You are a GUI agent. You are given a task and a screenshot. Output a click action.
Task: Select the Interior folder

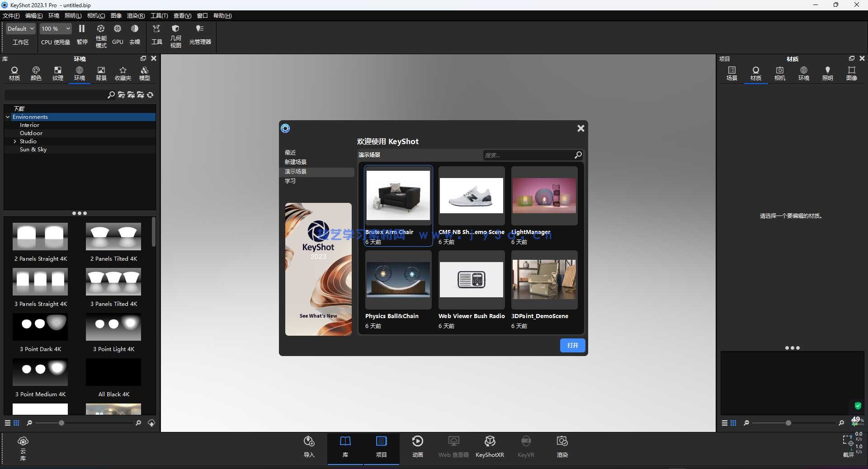click(29, 125)
